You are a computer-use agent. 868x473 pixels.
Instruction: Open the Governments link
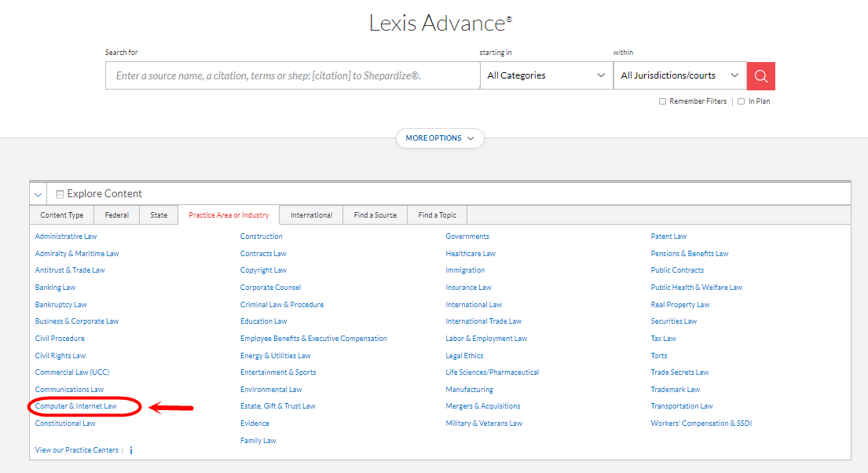coord(467,236)
